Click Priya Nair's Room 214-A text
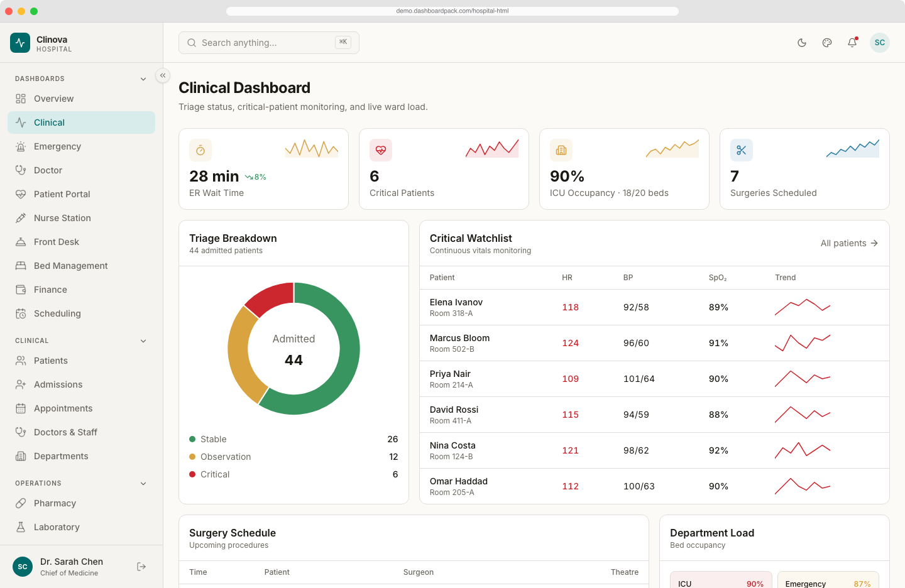The height and width of the screenshot is (588, 905). [x=451, y=385]
